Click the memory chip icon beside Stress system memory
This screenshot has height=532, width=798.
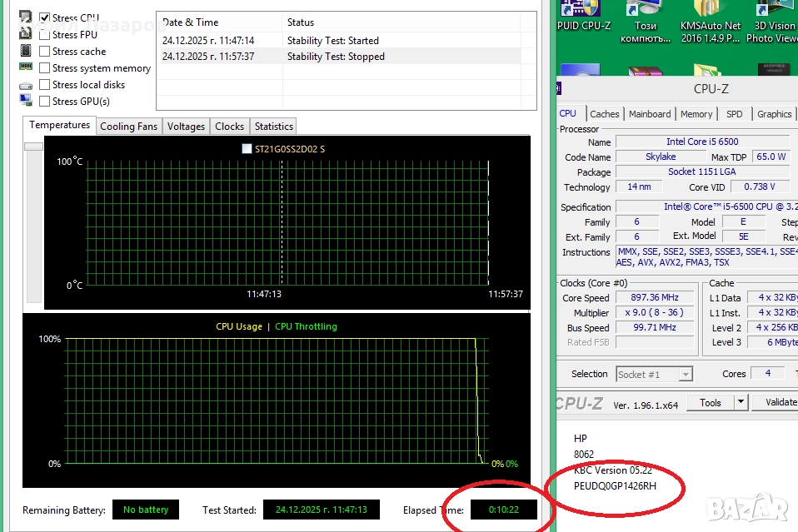(26, 68)
